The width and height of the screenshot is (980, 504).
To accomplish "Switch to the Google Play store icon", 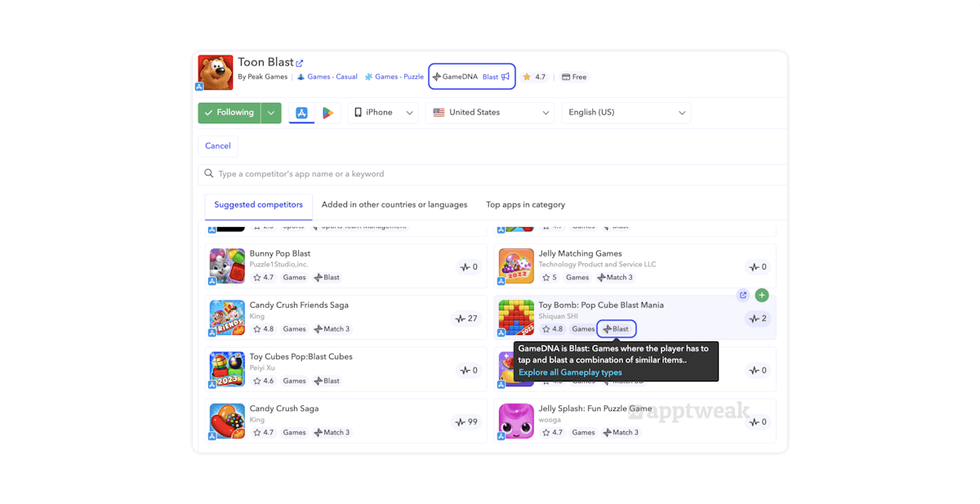I will click(x=329, y=112).
